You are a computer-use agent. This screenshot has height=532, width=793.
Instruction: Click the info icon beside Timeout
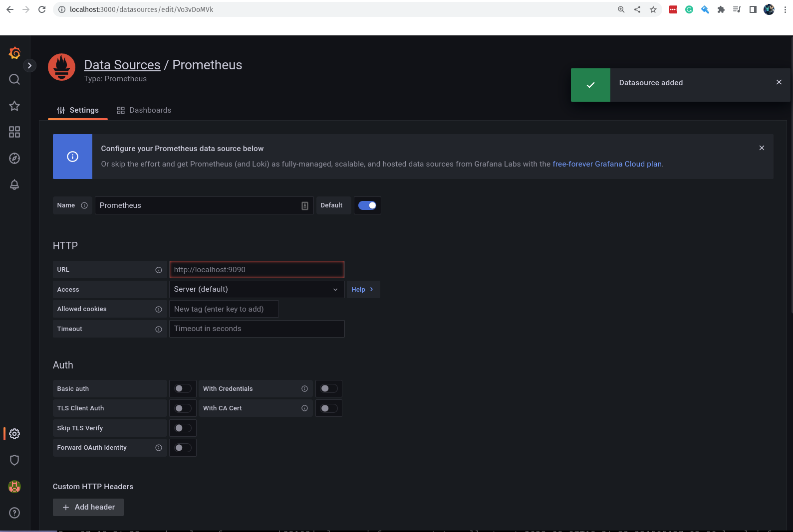[x=159, y=330]
